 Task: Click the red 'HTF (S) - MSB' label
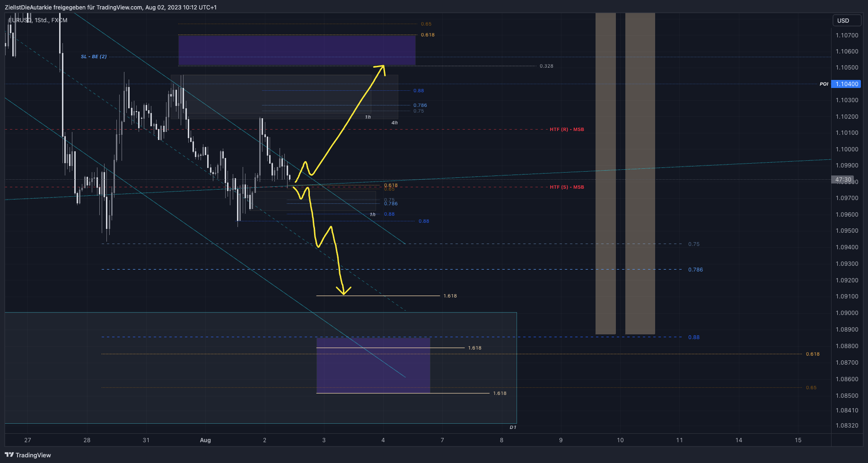[x=567, y=187]
